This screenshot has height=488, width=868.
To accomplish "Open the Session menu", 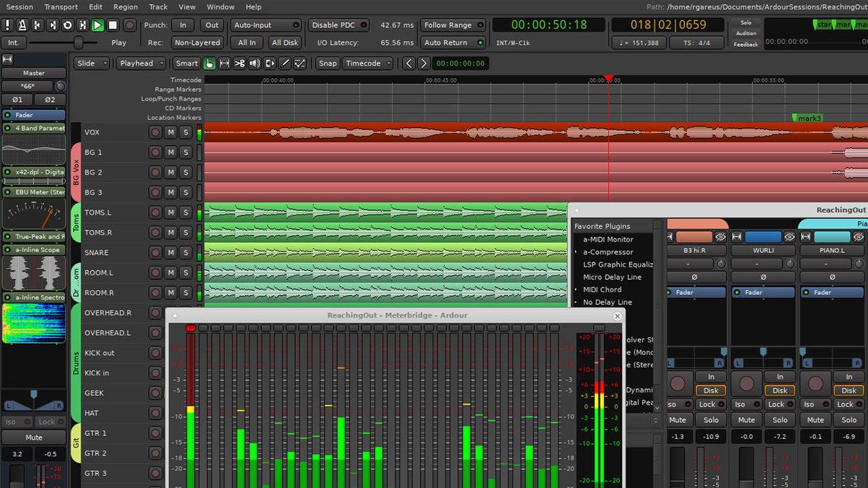I will coord(20,7).
